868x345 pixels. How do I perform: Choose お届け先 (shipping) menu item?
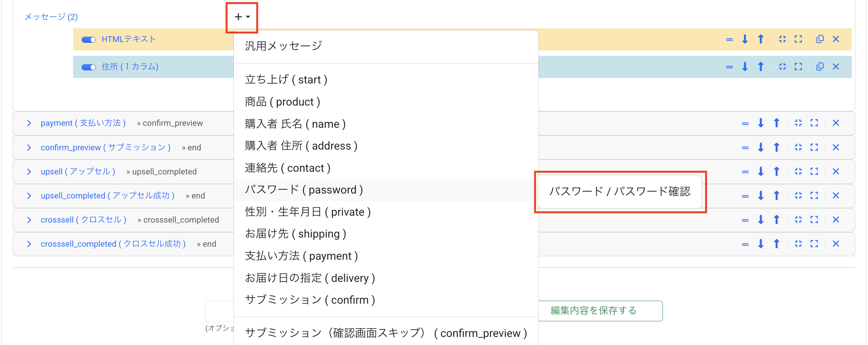click(386, 234)
